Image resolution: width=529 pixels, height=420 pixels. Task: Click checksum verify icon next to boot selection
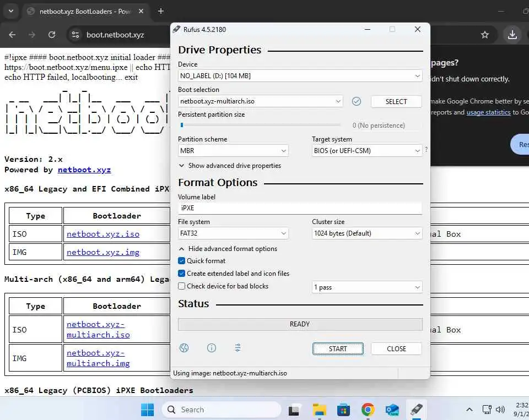click(x=357, y=101)
